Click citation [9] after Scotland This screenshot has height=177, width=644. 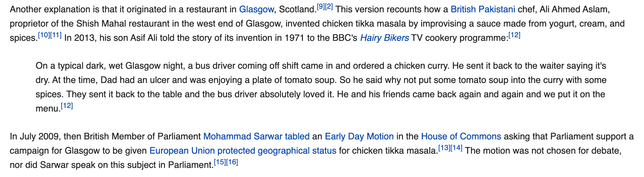pos(320,7)
